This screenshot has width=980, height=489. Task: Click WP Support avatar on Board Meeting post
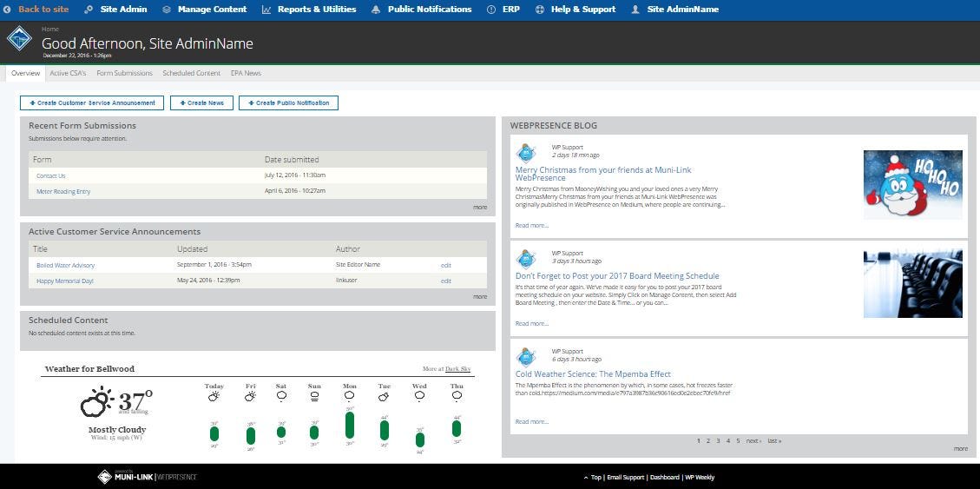point(526,259)
